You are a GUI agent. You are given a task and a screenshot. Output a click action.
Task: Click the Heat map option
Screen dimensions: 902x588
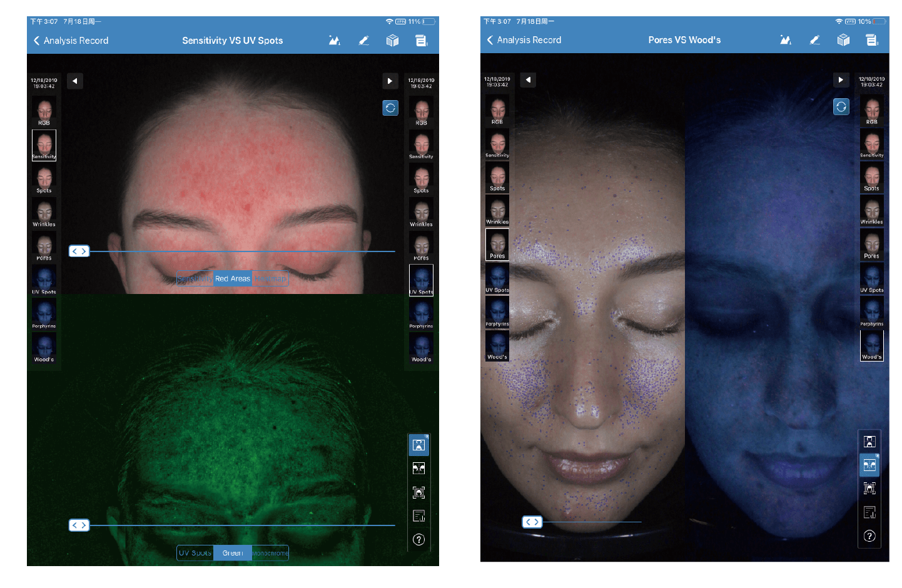click(x=270, y=278)
